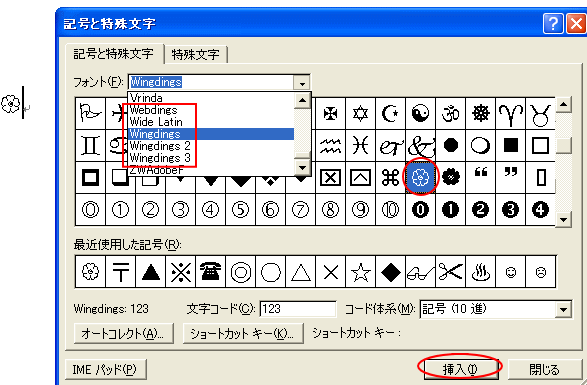
Task: Select the Star of David symbol
Action: click(360, 113)
